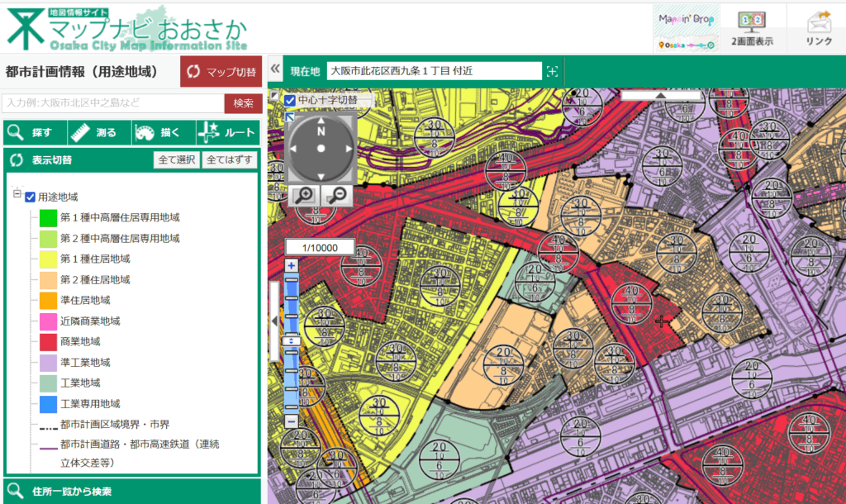This screenshot has width=846, height=504.
Task: Collapse the left side panel with the chevron
Action: 276,70
